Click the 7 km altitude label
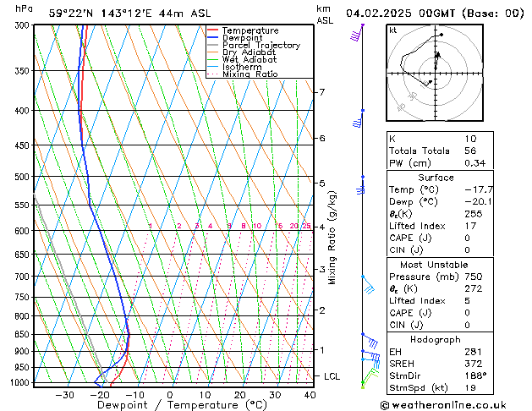Viewport: 532px width, 411px height. coord(322,92)
